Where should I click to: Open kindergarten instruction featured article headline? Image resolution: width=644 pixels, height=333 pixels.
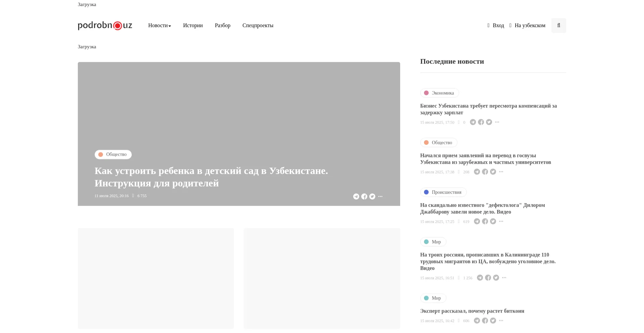pos(211,177)
